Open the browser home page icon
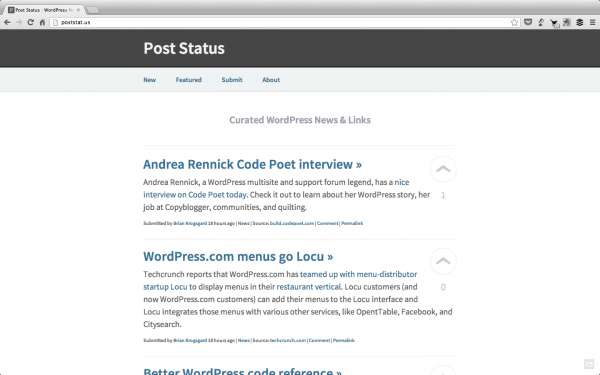The image size is (600, 375). pos(42,23)
